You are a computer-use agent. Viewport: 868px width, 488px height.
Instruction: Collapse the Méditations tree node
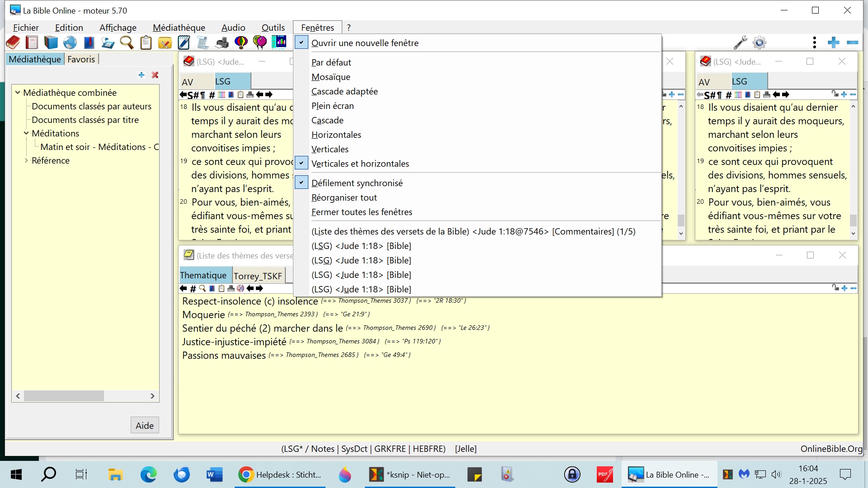26,133
